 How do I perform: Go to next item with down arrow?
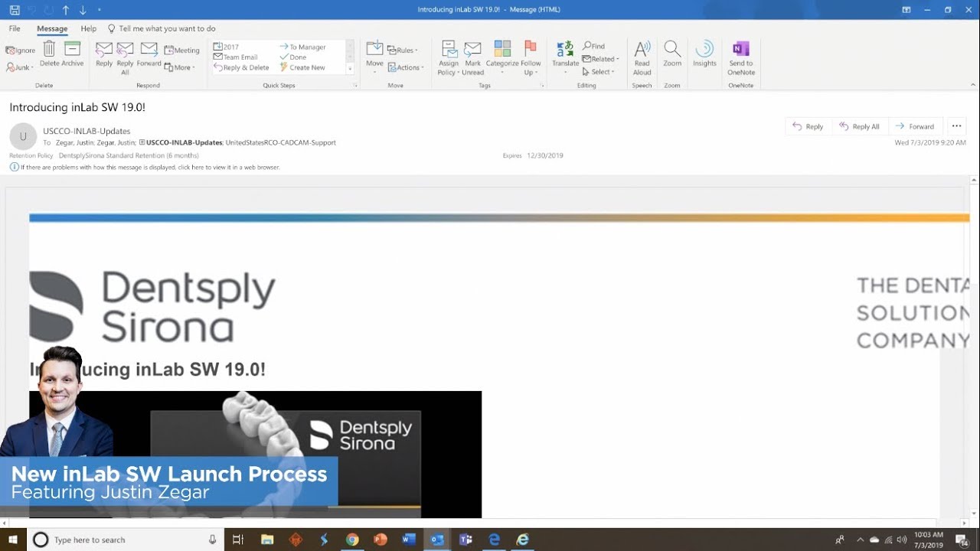coord(83,10)
